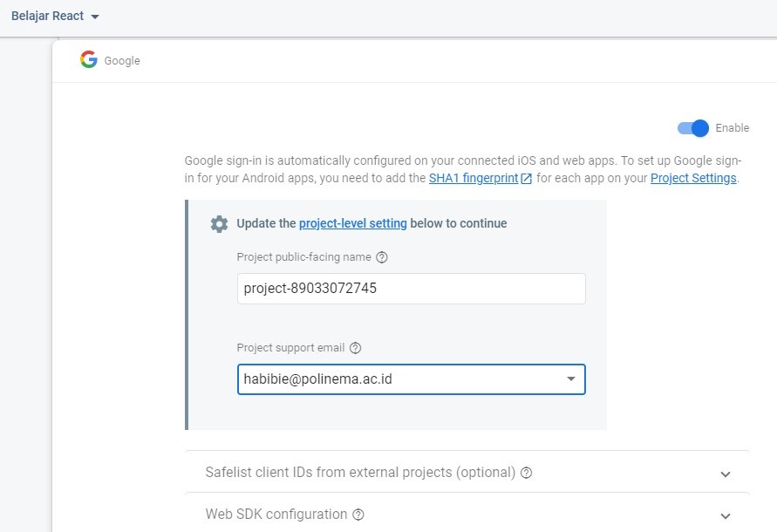The height and width of the screenshot is (532, 777).
Task: Open help for Web SDK configuration
Action: (x=358, y=515)
